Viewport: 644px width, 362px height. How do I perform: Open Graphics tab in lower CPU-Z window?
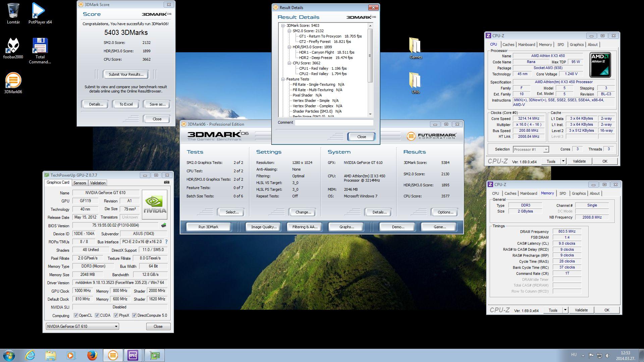click(x=579, y=193)
